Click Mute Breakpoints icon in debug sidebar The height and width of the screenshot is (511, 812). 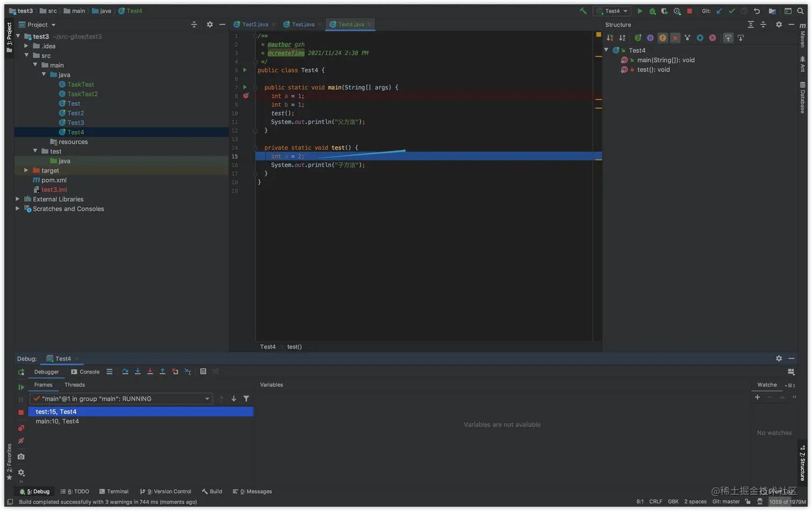click(x=21, y=441)
